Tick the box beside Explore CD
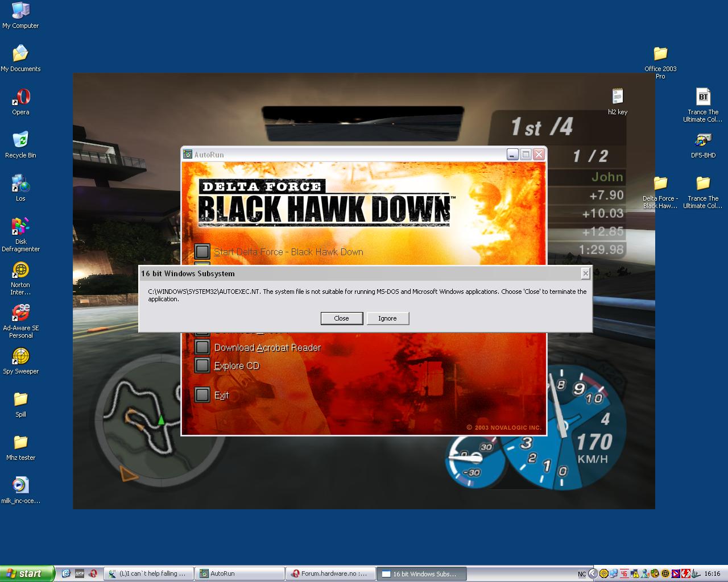 [x=202, y=365]
